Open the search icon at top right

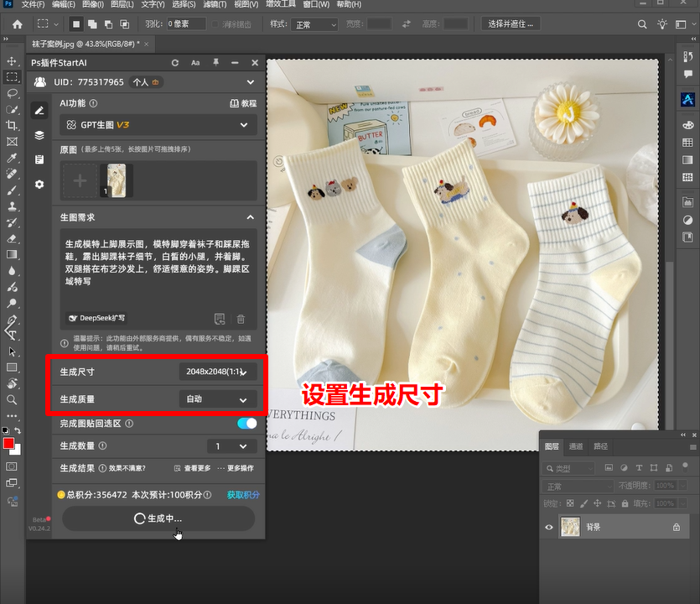click(x=642, y=24)
